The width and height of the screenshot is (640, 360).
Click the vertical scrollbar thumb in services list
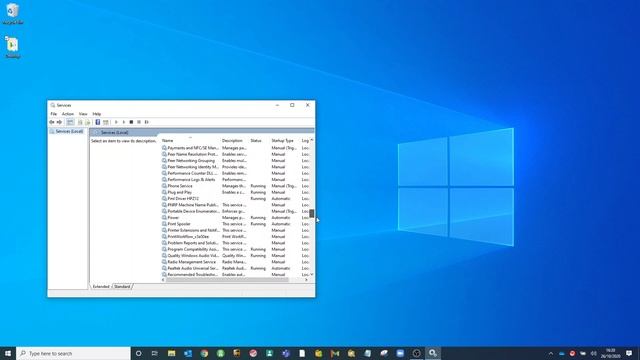(x=312, y=213)
